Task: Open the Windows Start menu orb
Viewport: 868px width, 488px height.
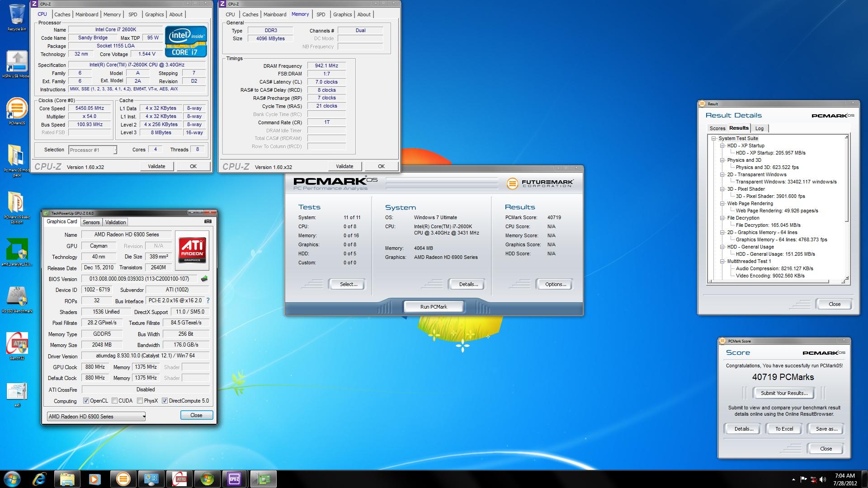Action: (12, 479)
